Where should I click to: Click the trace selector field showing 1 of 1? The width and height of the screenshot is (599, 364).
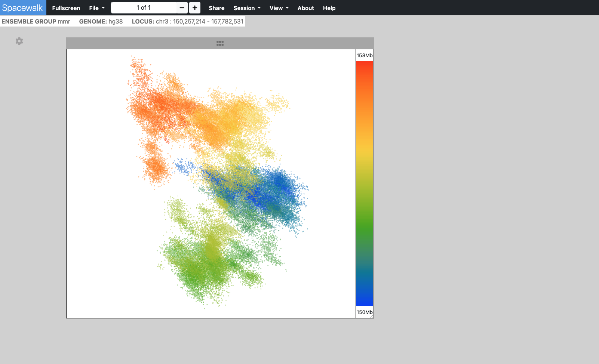coord(144,8)
